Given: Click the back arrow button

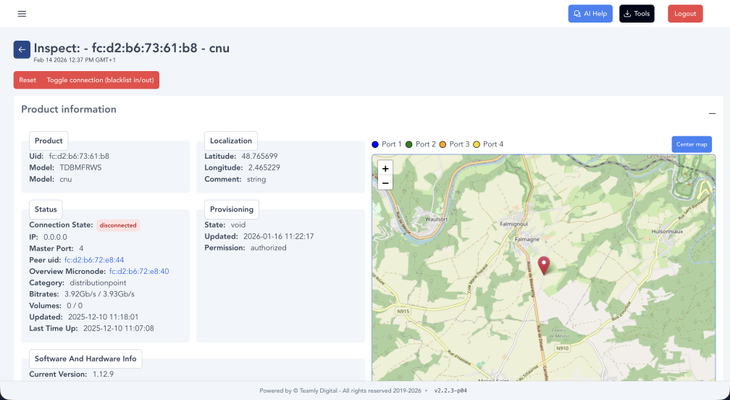Looking at the screenshot, I should pos(22,49).
